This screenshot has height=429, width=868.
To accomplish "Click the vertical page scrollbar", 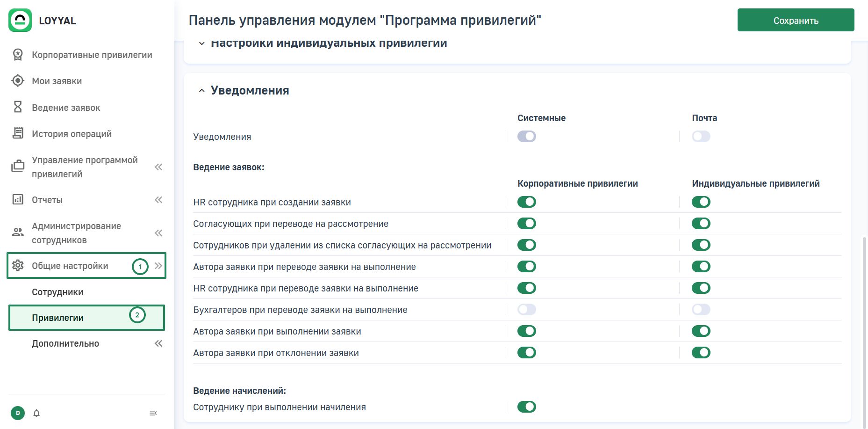I will click(x=864, y=327).
